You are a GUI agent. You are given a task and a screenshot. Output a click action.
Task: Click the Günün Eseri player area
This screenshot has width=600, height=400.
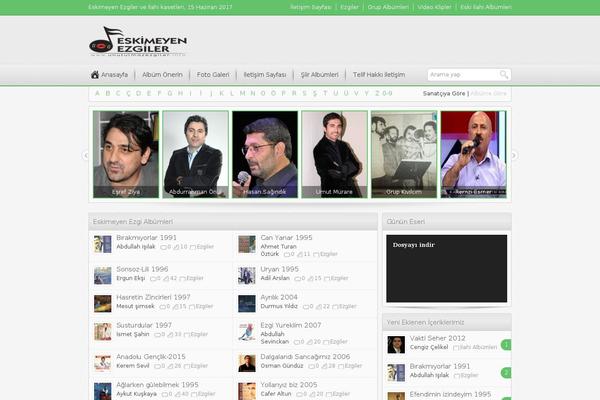pyautogui.click(x=447, y=269)
